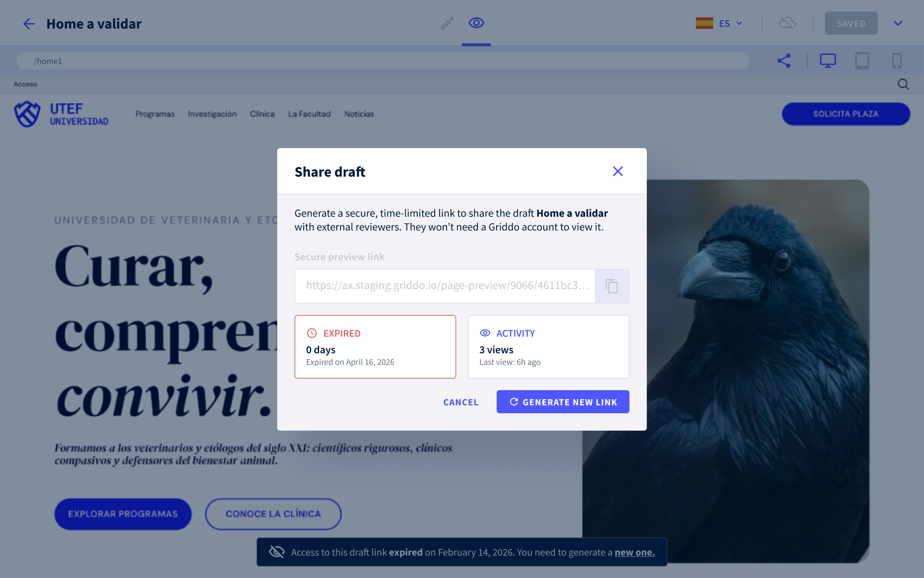The height and width of the screenshot is (578, 924).
Task: Click the search magnifier icon on page
Action: click(903, 84)
